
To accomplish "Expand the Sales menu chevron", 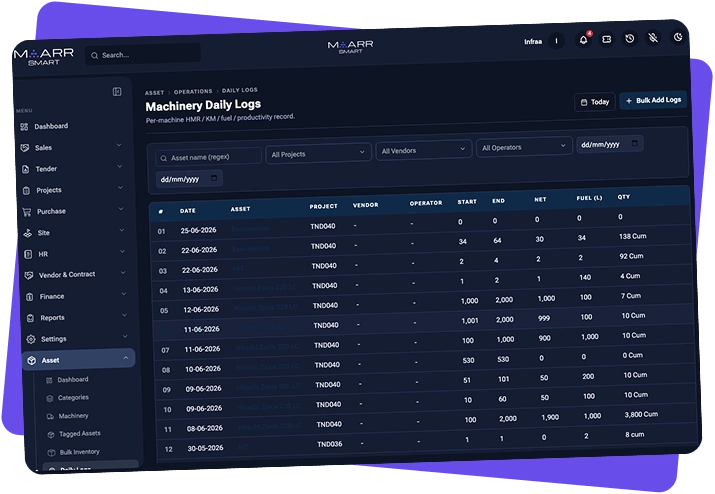I will pos(119,145).
